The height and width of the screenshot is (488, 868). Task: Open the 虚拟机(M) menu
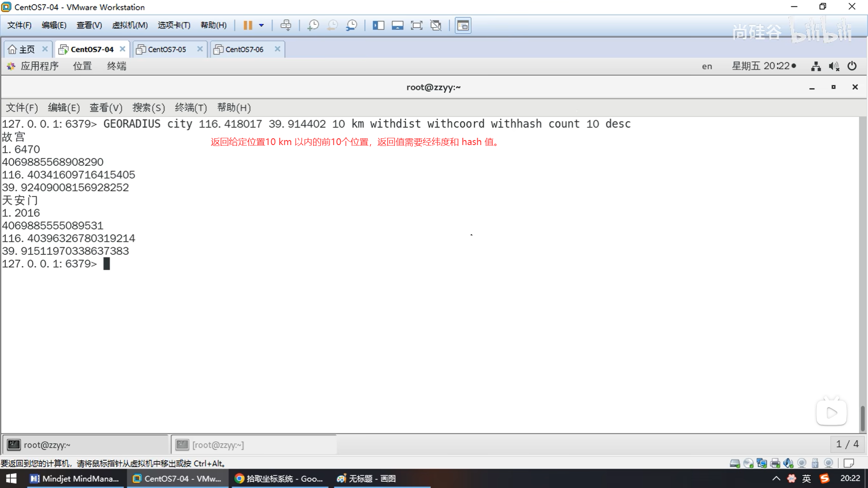click(130, 25)
